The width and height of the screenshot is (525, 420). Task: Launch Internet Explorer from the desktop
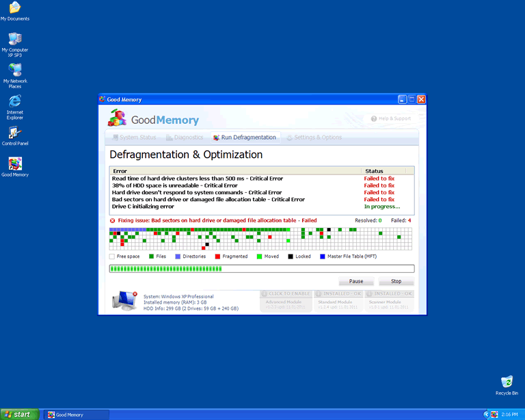pyautogui.click(x=14, y=101)
